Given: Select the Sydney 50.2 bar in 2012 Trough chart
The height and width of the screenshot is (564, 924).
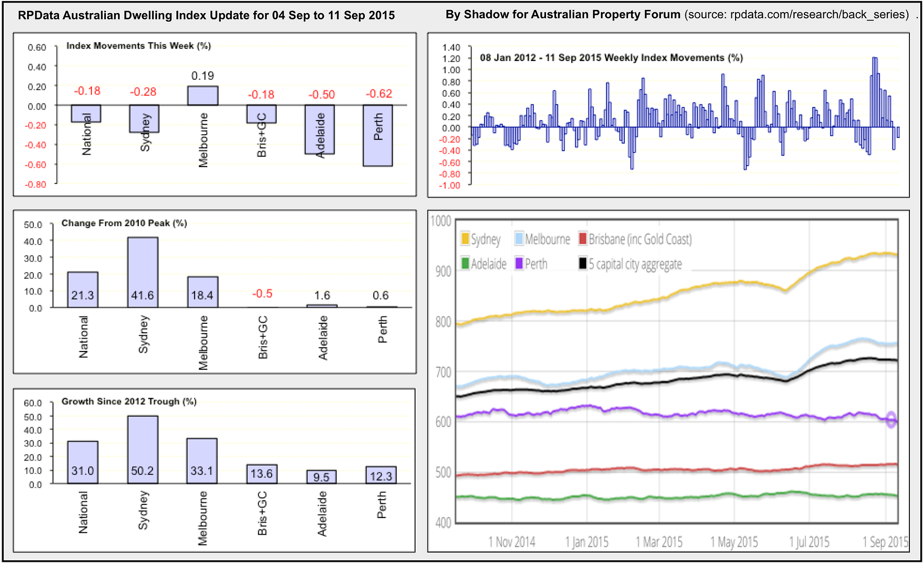Looking at the screenshot, I should [x=143, y=450].
